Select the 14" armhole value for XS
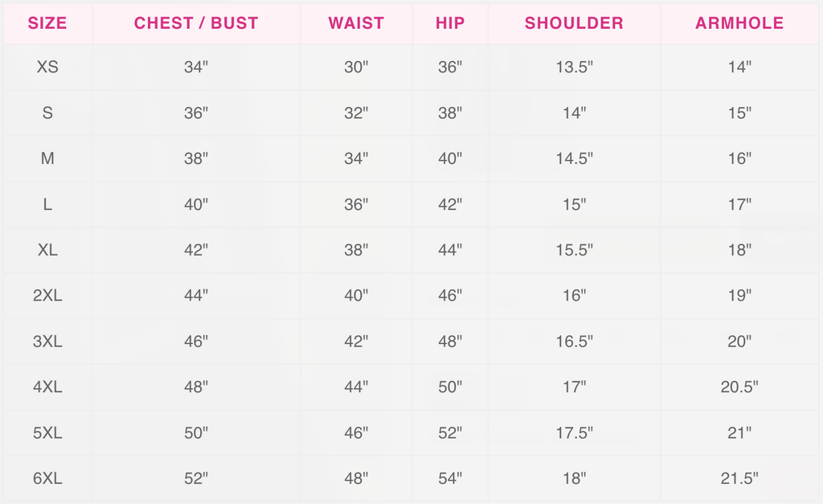The height and width of the screenshot is (504, 823). pos(739,68)
